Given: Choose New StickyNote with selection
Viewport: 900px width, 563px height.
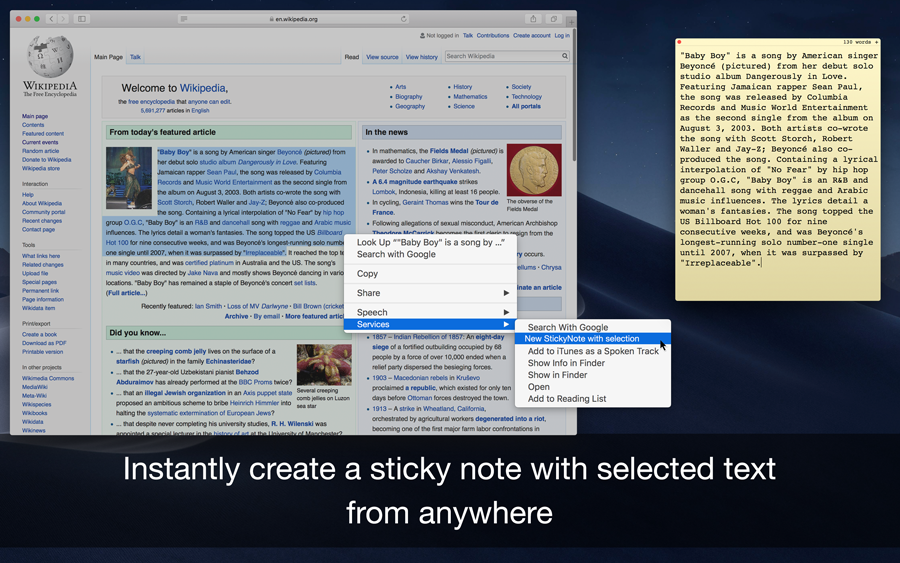Looking at the screenshot, I should [x=583, y=339].
